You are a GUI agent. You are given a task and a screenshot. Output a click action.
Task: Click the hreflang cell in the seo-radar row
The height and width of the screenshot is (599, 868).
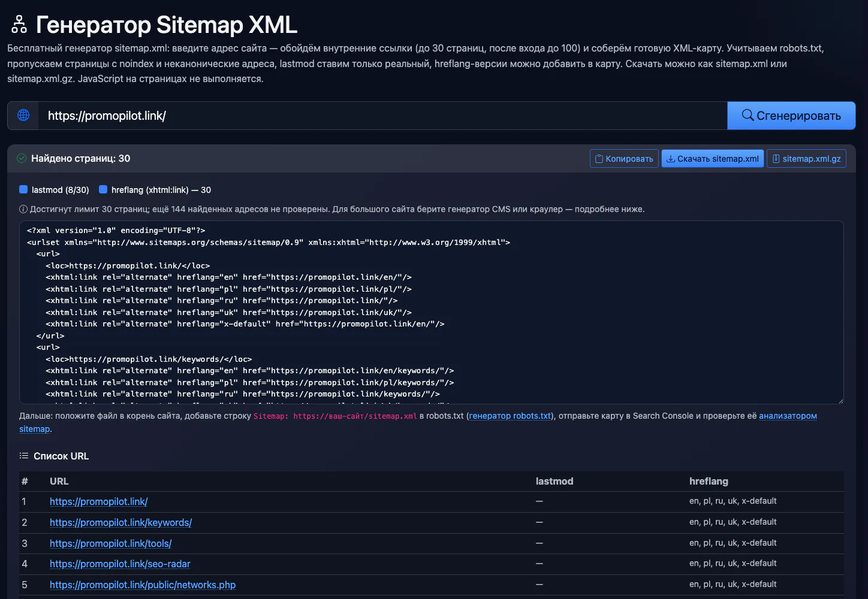pos(733,563)
